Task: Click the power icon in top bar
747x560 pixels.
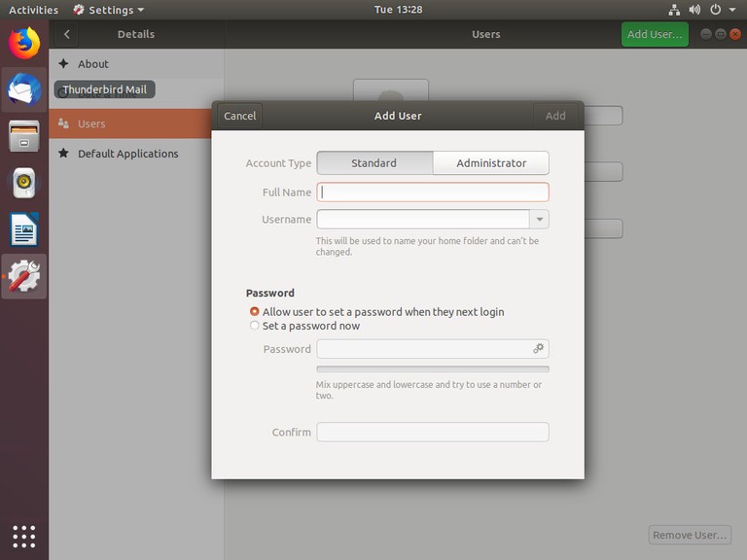Action: 715,10
